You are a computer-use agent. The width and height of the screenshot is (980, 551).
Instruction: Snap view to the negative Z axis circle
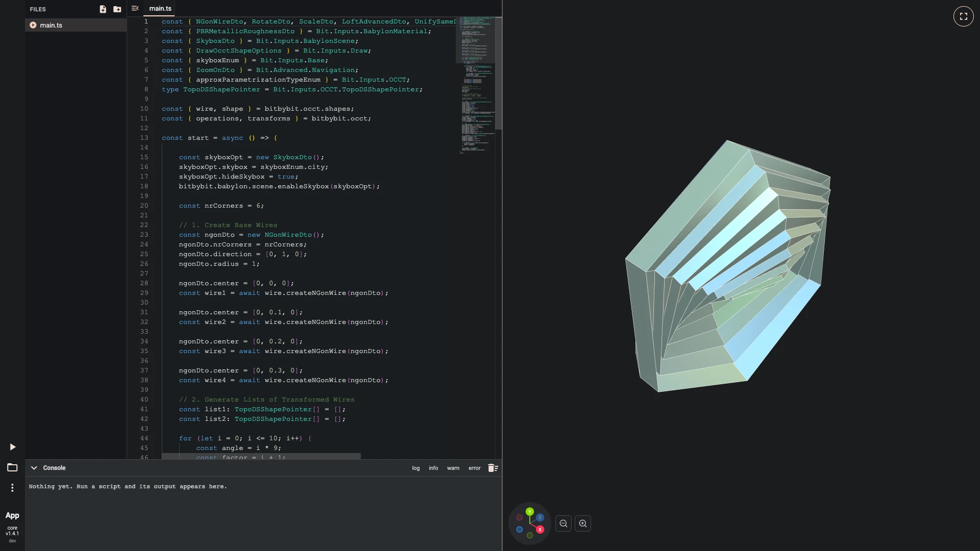pos(520,530)
